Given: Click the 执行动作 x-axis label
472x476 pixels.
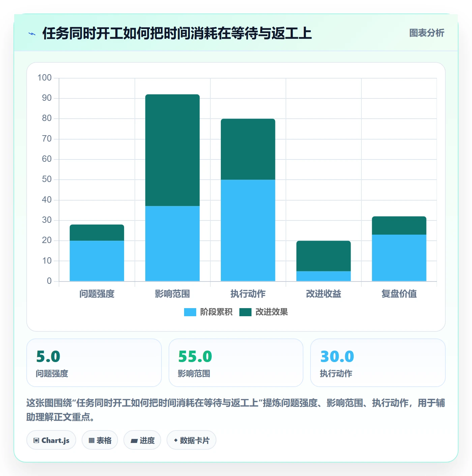Looking at the screenshot, I should tap(248, 294).
